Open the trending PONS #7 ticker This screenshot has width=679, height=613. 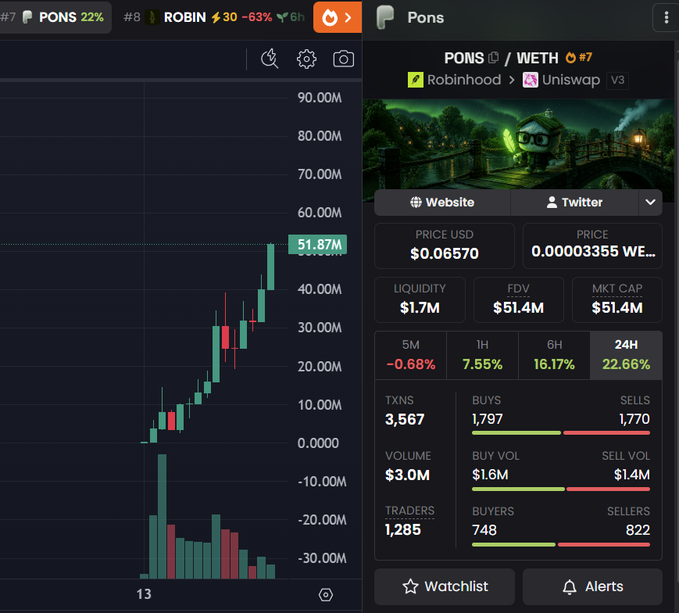point(54,17)
